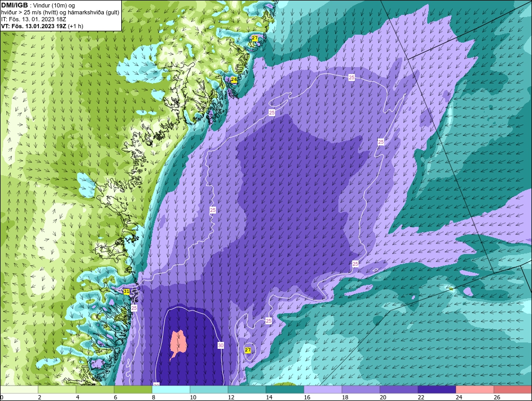Click the scale label '26'
Image resolution: width=532 pixels, height=401 pixels.
(497, 398)
